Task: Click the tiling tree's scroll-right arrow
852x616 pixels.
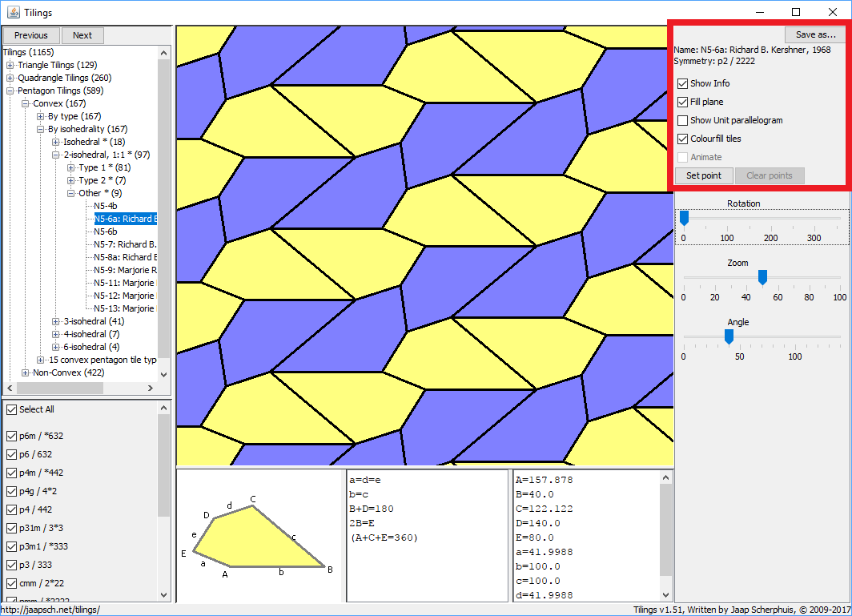Action: point(151,389)
